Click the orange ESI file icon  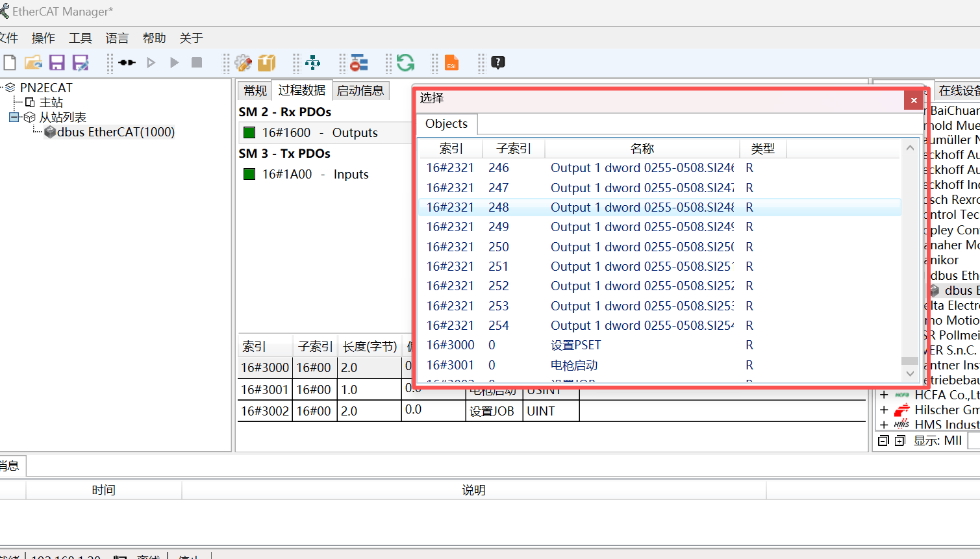pyautogui.click(x=451, y=63)
